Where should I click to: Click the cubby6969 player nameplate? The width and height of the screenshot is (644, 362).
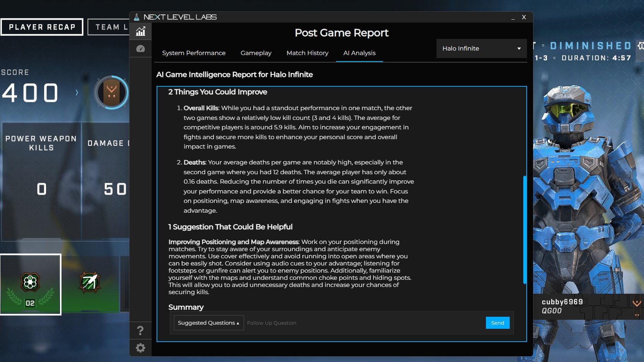point(588,306)
